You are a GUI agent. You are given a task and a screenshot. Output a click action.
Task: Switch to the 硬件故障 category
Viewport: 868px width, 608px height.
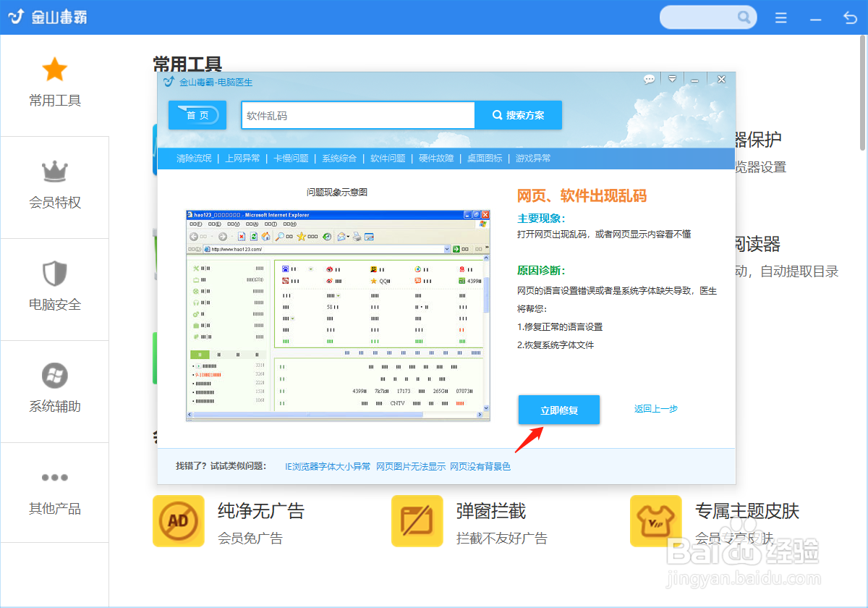pos(436,159)
